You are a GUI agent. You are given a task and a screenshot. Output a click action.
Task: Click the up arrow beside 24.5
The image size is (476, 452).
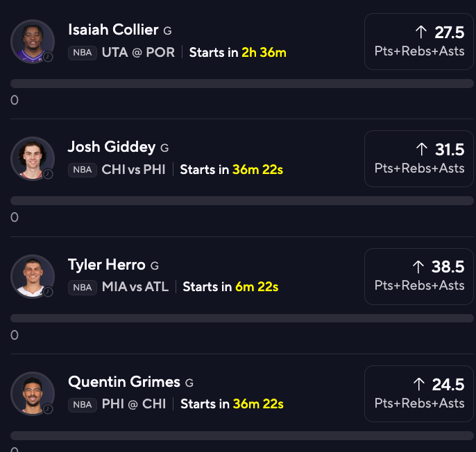pyautogui.click(x=419, y=384)
